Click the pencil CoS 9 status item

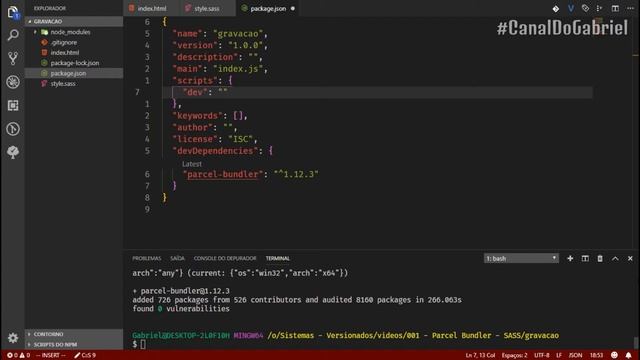pyautogui.click(x=85, y=355)
